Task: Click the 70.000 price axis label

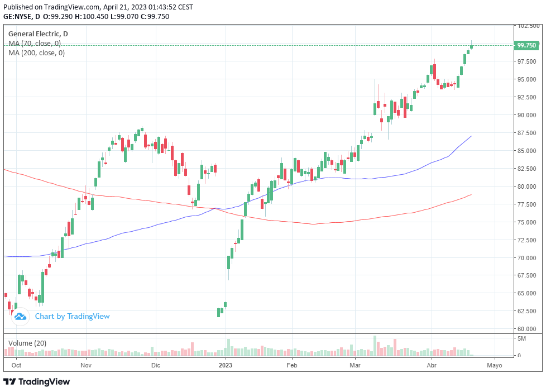Action: (x=526, y=258)
